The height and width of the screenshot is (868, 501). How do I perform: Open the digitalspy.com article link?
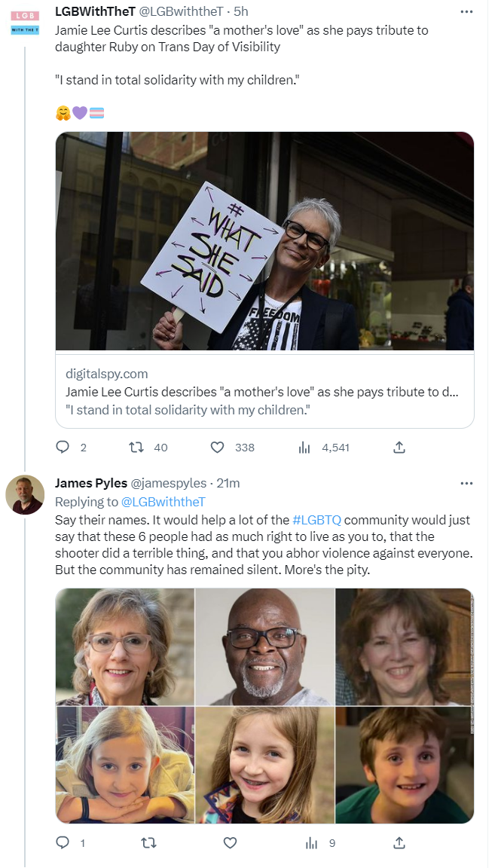(x=264, y=392)
